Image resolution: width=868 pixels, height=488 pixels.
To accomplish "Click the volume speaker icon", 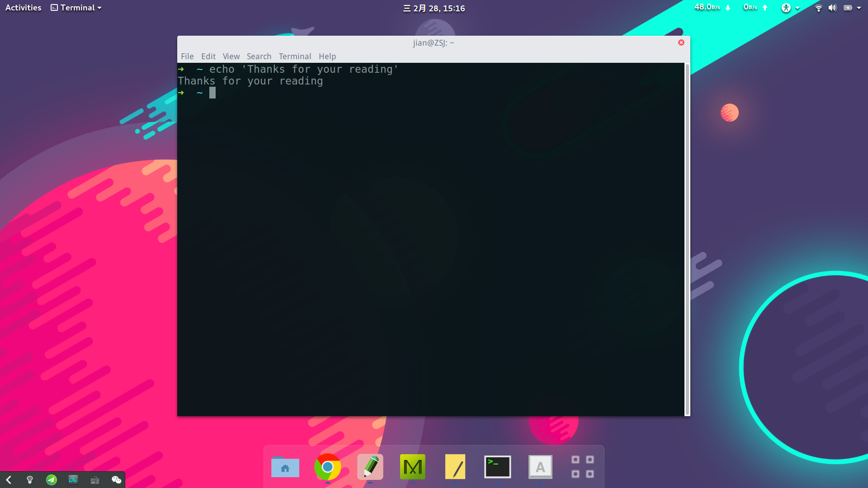I will [832, 8].
